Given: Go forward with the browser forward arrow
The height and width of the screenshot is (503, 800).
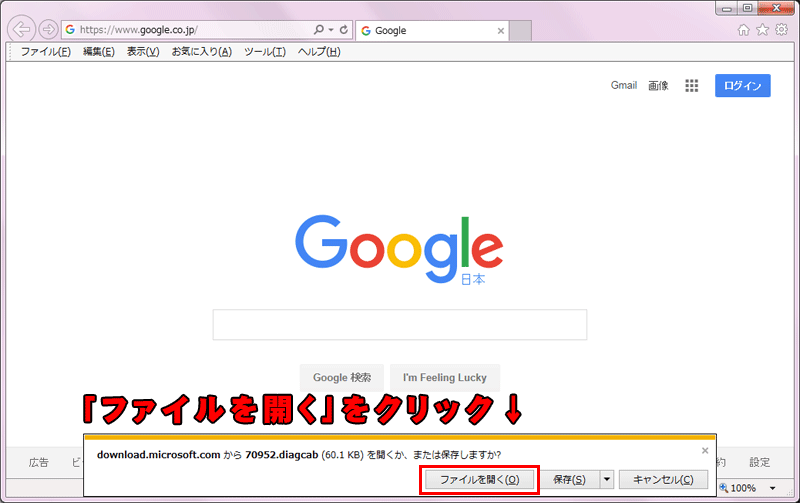Looking at the screenshot, I should tap(48, 30).
